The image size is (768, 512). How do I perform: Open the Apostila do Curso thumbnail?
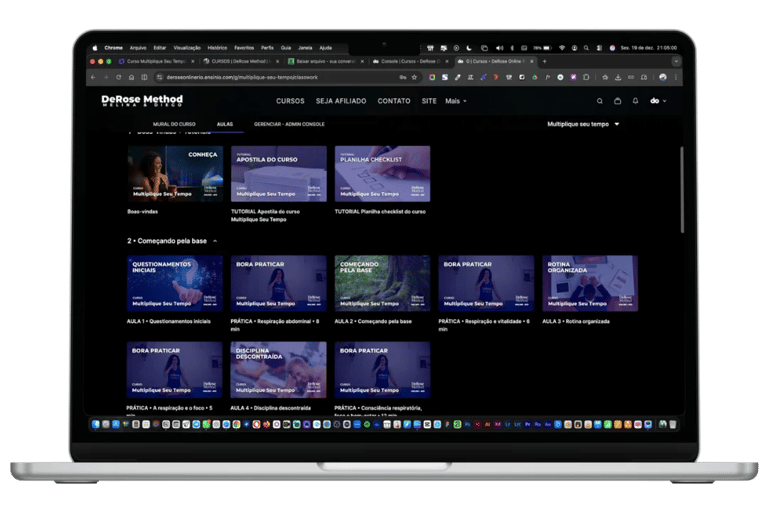(x=279, y=173)
